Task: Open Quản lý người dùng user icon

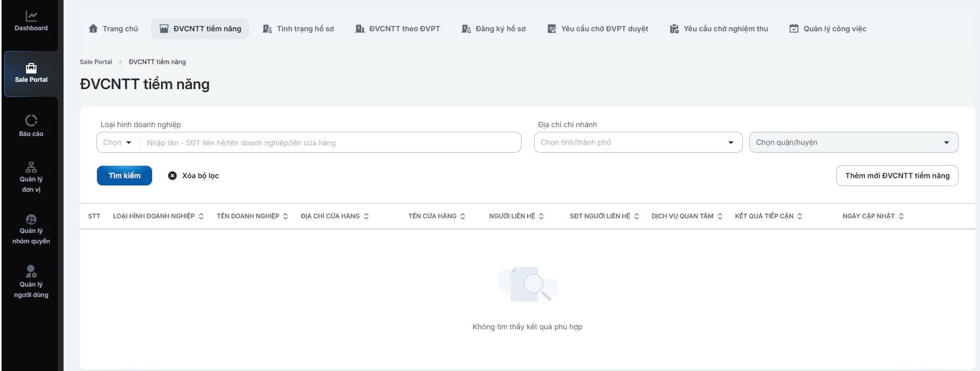Action: pyautogui.click(x=31, y=271)
